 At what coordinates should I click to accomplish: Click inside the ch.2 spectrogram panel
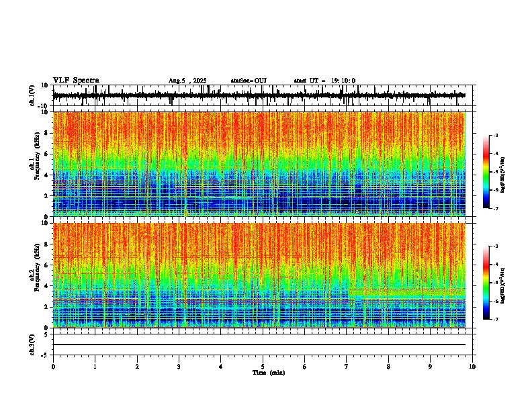point(259,275)
